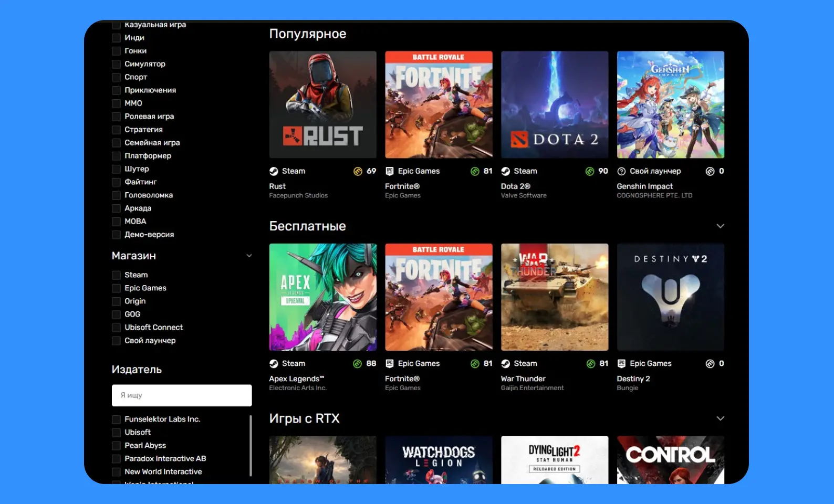Tick the GOG store checkbox
Screen dimensions: 834x504
(117, 314)
